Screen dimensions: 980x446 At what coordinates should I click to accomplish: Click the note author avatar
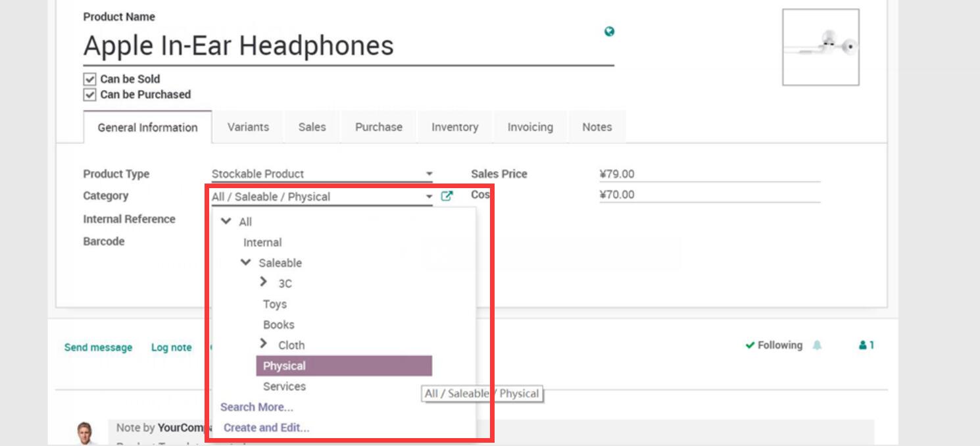tap(84, 433)
